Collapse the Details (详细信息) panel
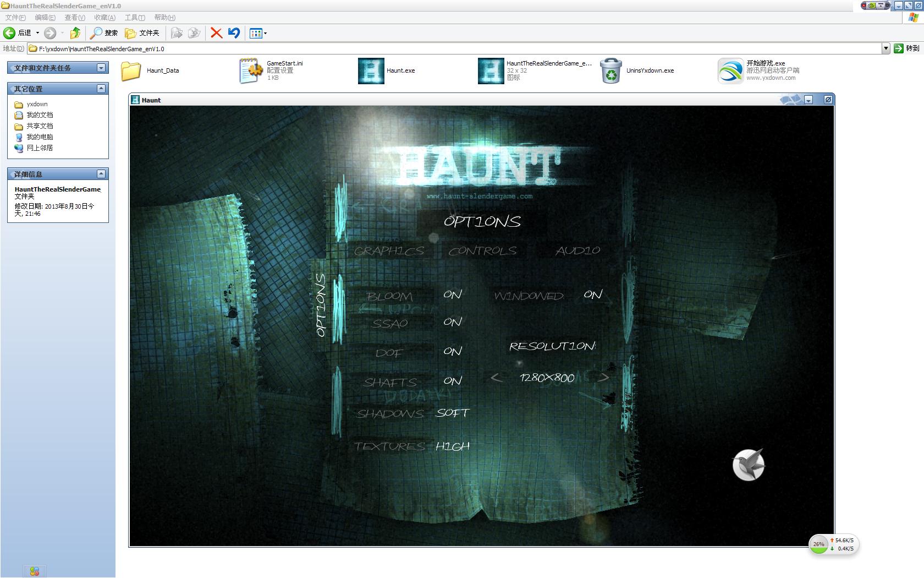 (101, 174)
